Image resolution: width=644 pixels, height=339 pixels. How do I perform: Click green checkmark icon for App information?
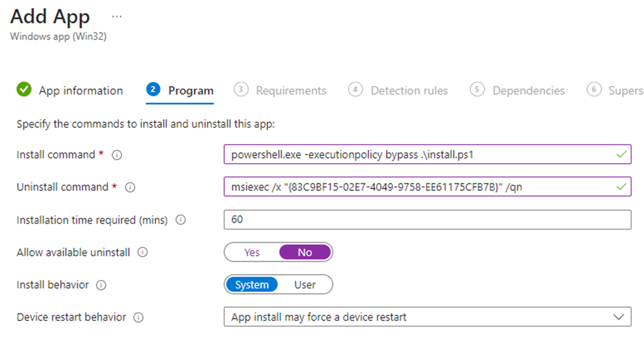pyautogui.click(x=24, y=90)
